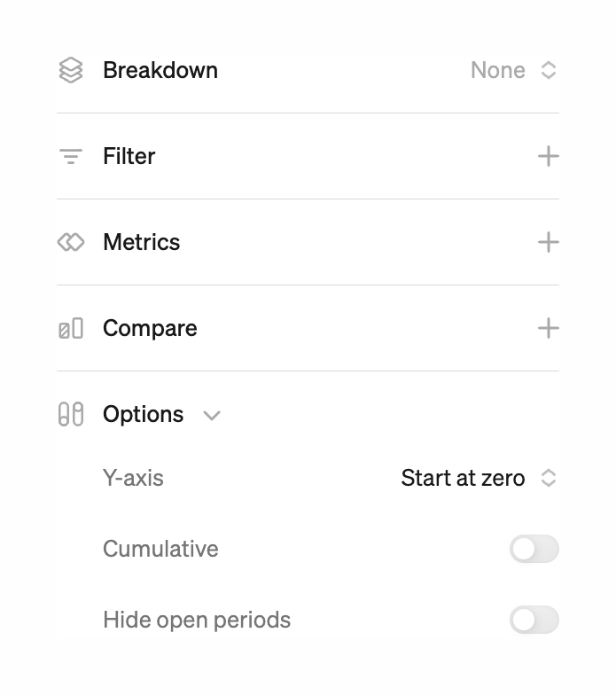Enable the Cumulative toggle
The image size is (616, 695).
tap(534, 549)
